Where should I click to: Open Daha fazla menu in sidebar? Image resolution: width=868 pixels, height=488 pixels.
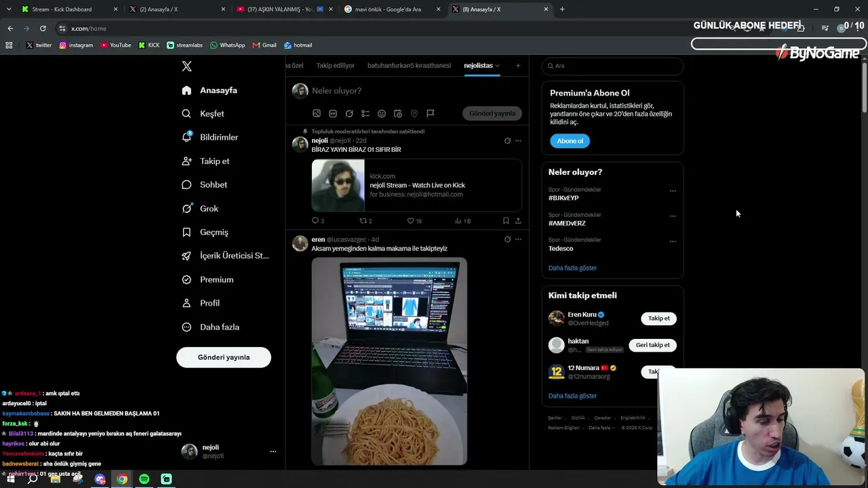pyautogui.click(x=210, y=327)
